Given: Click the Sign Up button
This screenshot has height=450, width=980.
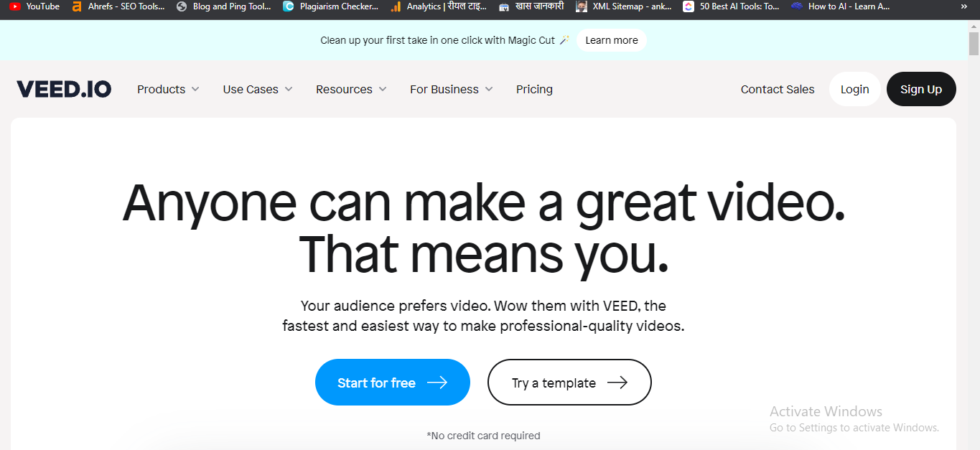Looking at the screenshot, I should 921,89.
